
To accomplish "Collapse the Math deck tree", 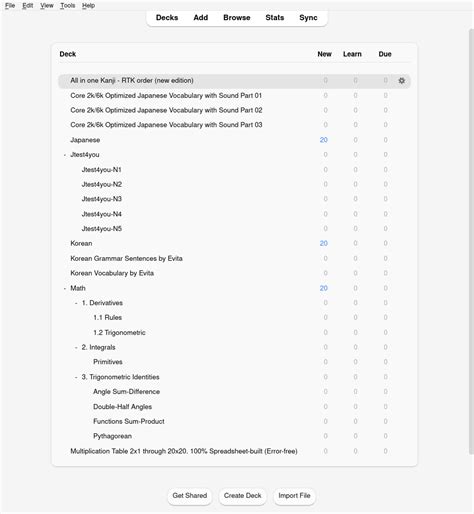I will coord(65,288).
